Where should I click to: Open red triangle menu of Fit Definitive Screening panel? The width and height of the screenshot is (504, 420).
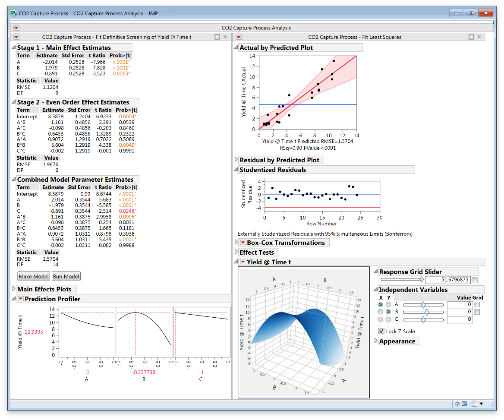(16, 37)
